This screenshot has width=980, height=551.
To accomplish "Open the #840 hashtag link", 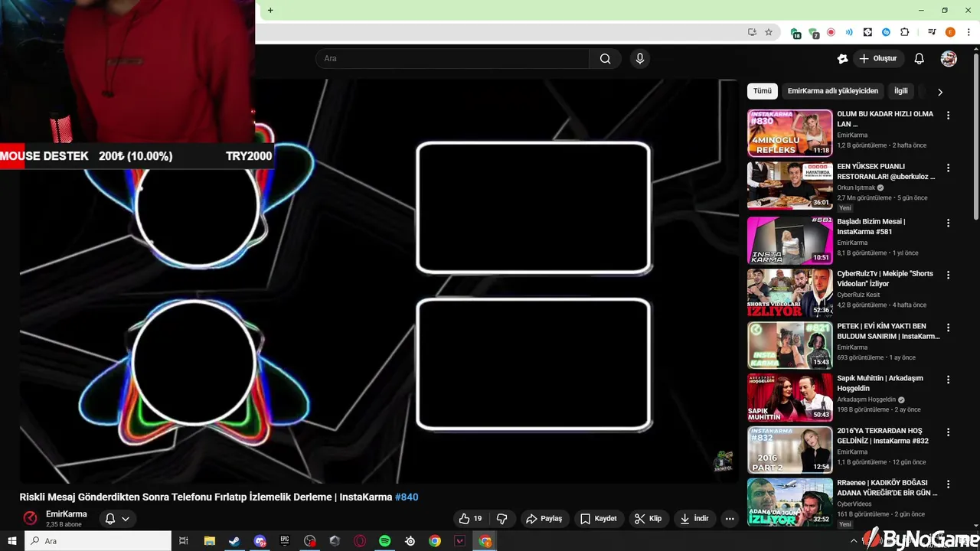I will (407, 497).
